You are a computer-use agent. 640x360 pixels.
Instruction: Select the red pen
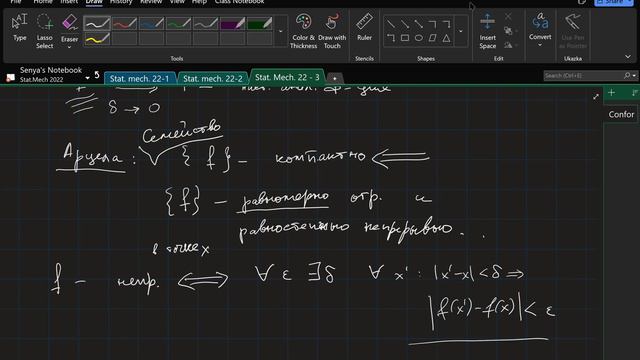point(124,23)
